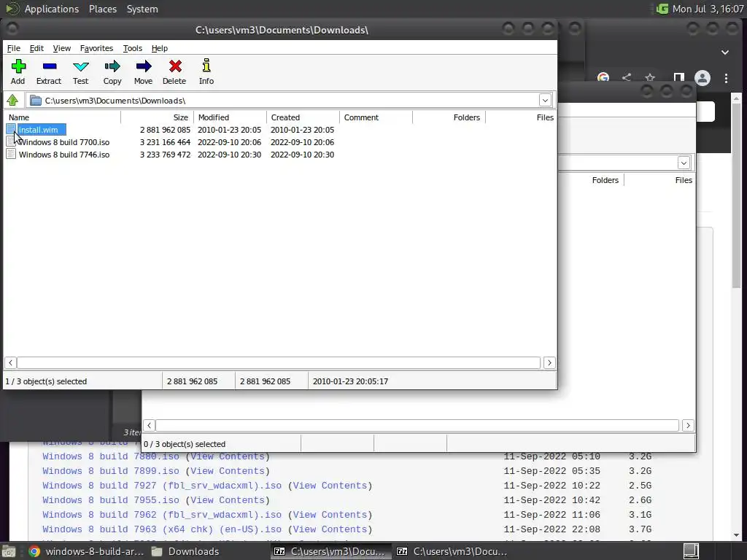Go up one folder with green arrow
Image resolution: width=747 pixels, height=560 pixels.
click(12, 100)
